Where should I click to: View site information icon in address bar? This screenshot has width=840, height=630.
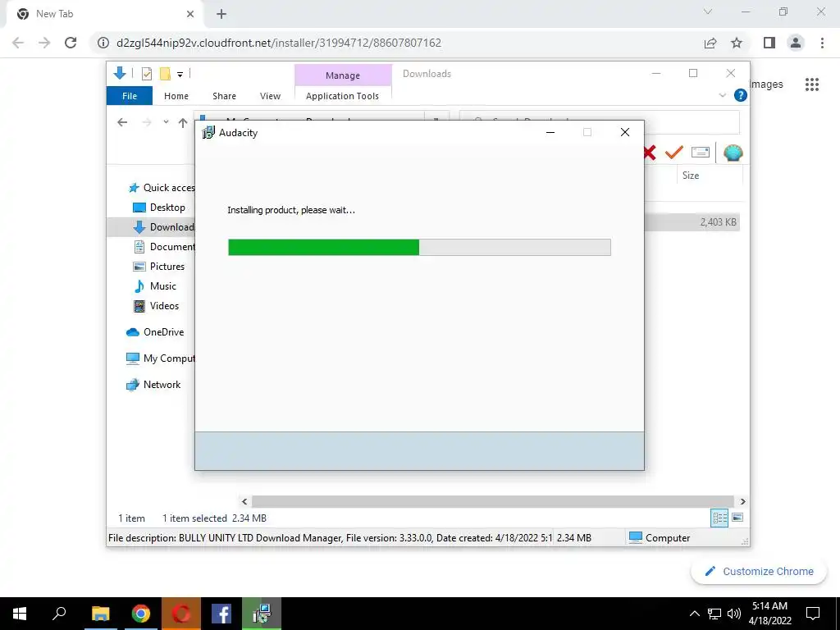pyautogui.click(x=103, y=43)
